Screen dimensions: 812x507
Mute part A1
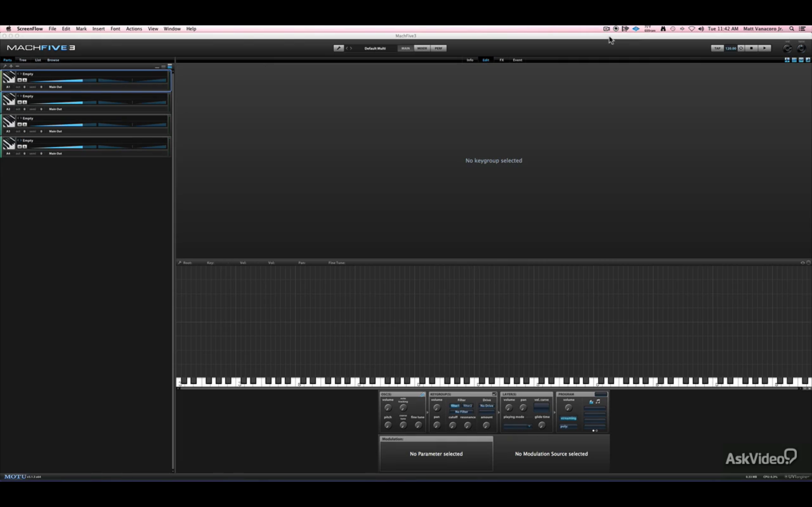(x=19, y=80)
